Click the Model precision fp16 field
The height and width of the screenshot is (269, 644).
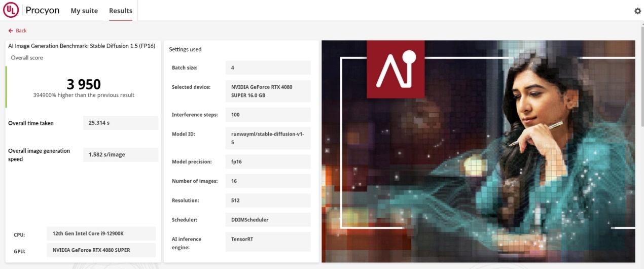tap(267, 161)
